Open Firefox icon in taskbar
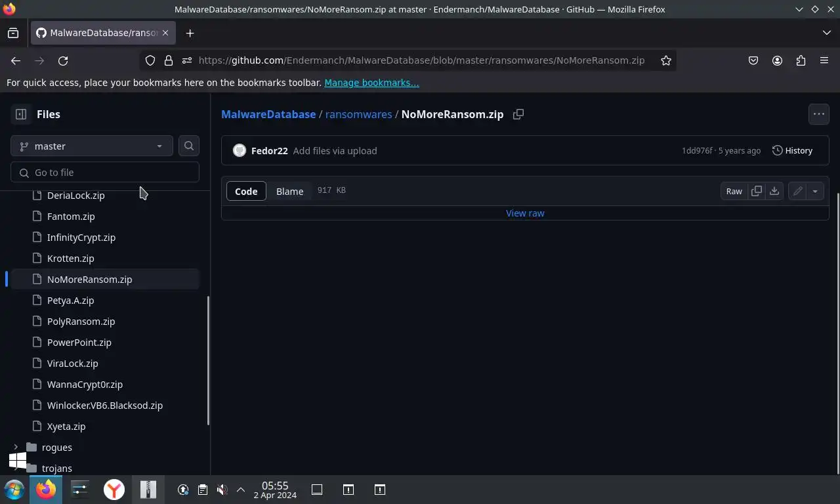This screenshot has height=504, width=840. tap(46, 490)
